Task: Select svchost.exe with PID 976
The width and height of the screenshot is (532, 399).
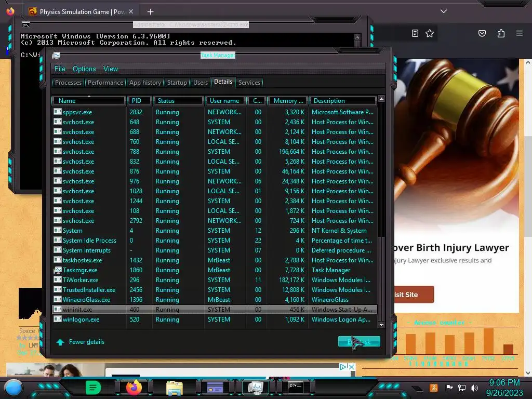Action: coord(215,181)
